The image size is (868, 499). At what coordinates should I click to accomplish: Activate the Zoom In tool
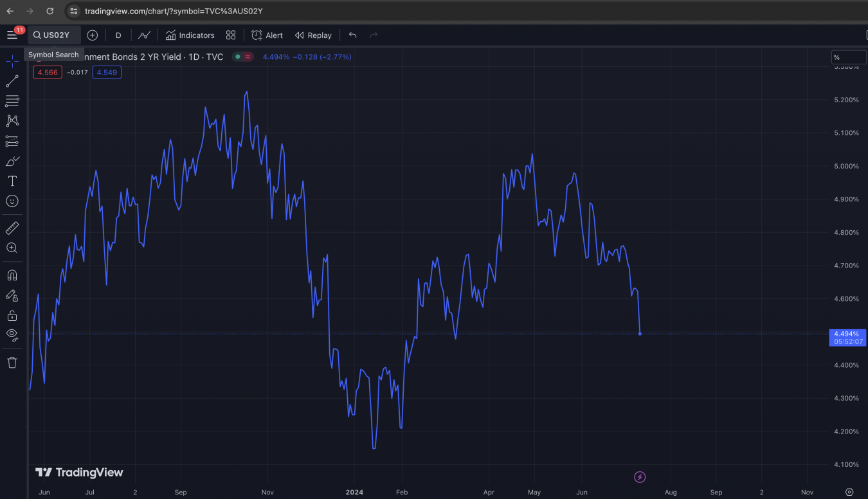pos(12,248)
